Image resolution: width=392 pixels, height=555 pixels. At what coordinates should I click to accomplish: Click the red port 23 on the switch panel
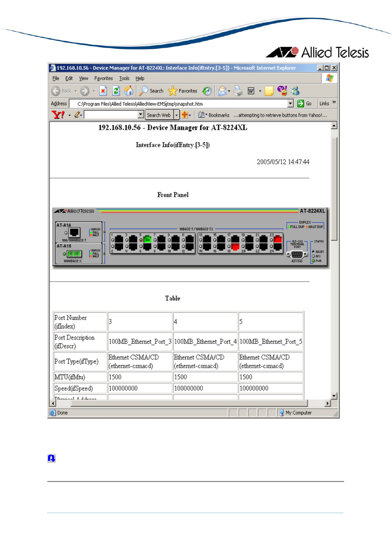pyautogui.click(x=278, y=239)
